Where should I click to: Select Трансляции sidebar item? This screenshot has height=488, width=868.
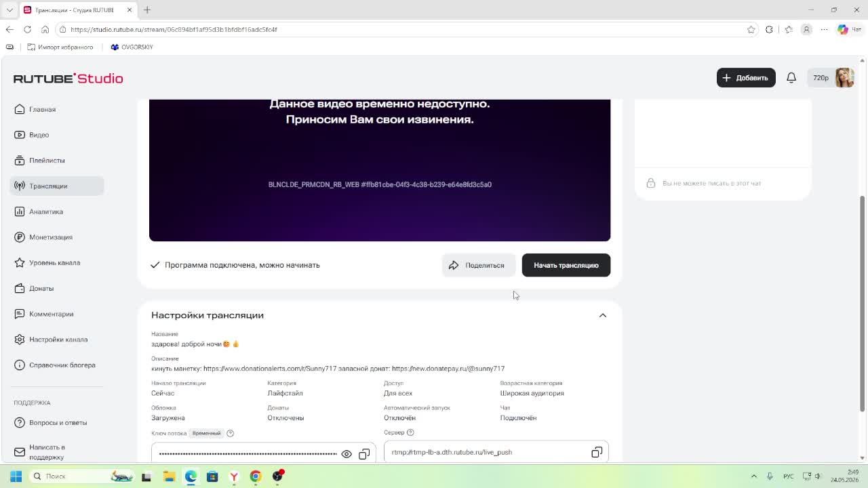pyautogui.click(x=57, y=186)
